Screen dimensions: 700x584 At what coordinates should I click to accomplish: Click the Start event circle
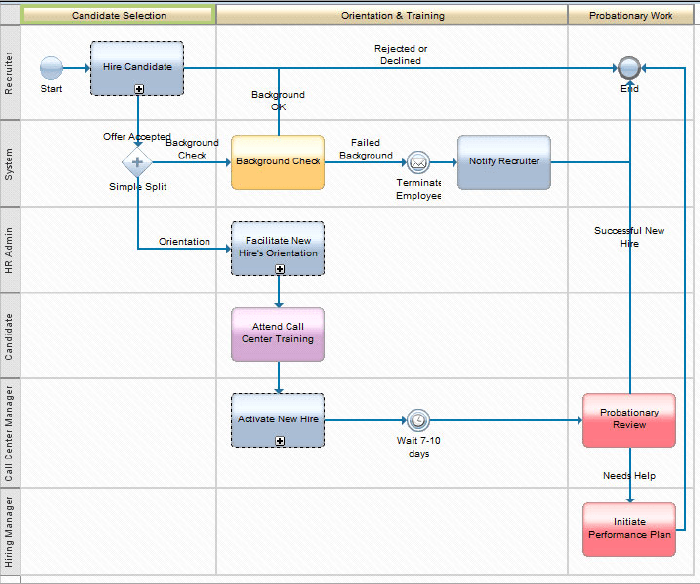[x=51, y=68]
